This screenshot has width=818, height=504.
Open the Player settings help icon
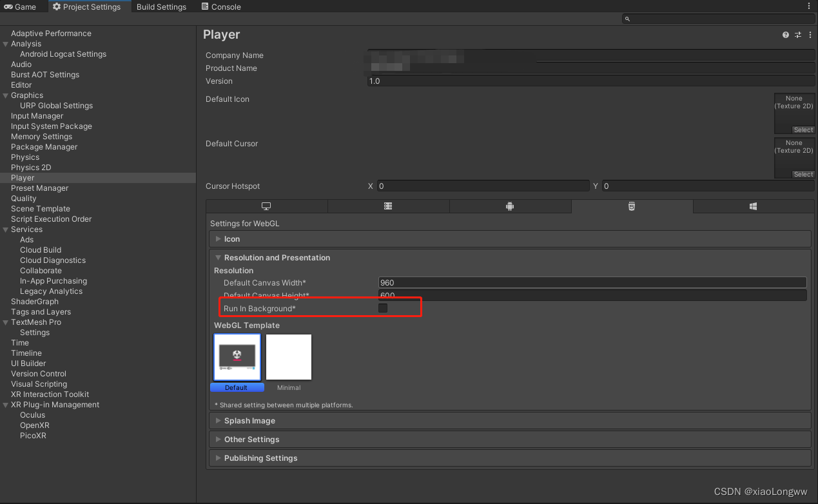(x=786, y=35)
